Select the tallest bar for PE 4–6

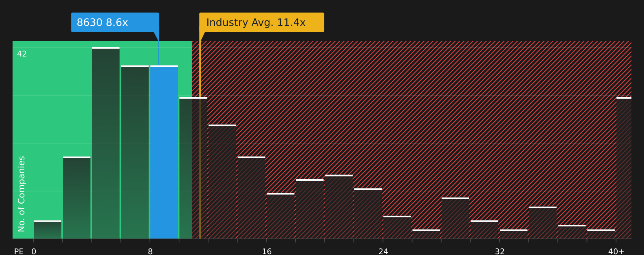point(106,143)
